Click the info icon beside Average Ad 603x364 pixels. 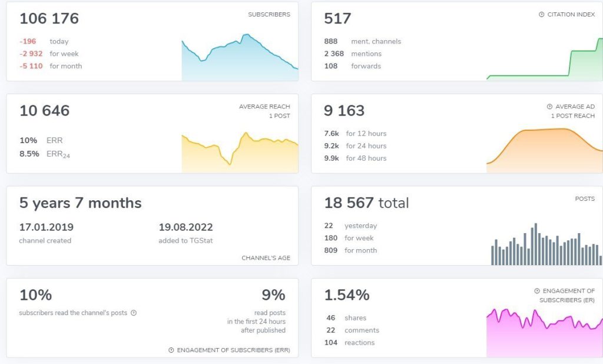pos(549,107)
